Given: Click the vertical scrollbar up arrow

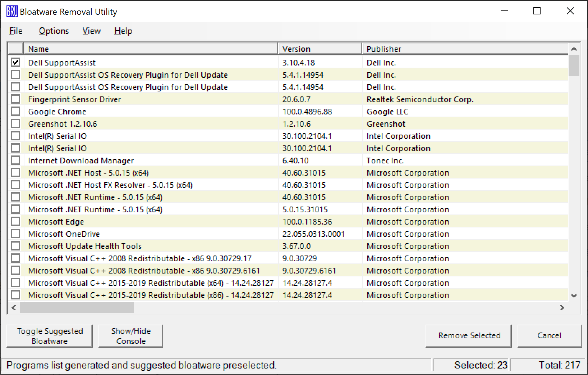Looking at the screenshot, I should coord(574,49).
